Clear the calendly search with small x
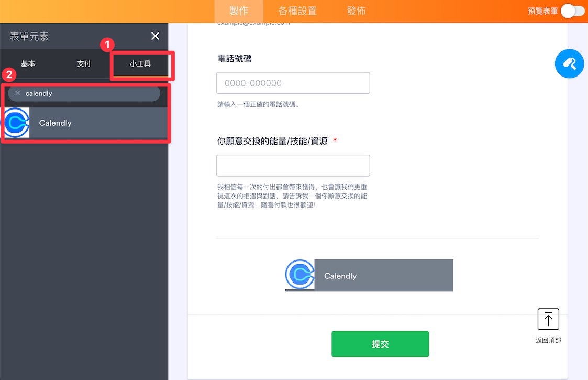588x380 pixels. (18, 93)
